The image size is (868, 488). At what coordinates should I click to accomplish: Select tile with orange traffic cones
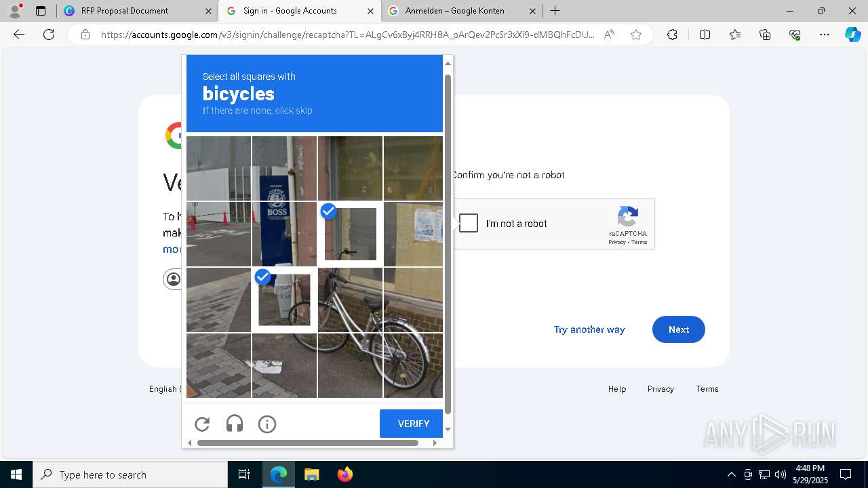coord(218,234)
